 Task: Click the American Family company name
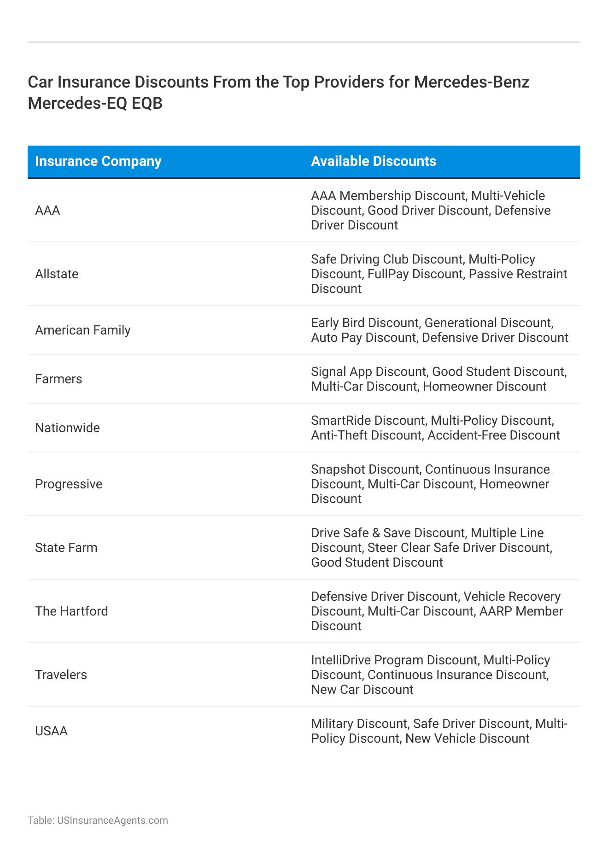(83, 330)
